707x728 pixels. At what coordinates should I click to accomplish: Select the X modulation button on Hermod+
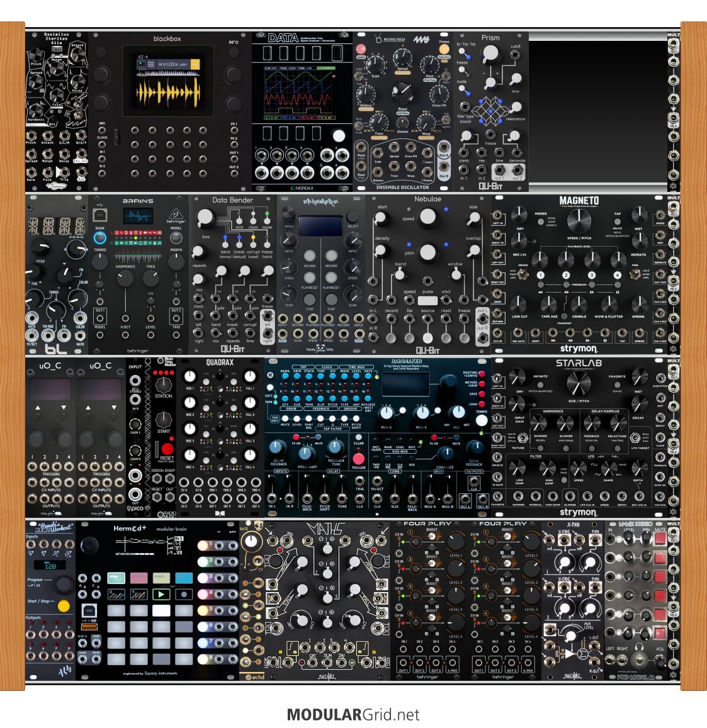coord(116,594)
